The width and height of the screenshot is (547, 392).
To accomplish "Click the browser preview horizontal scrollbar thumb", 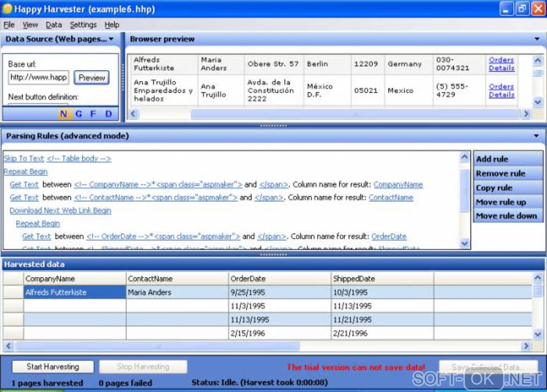I will 355,114.
